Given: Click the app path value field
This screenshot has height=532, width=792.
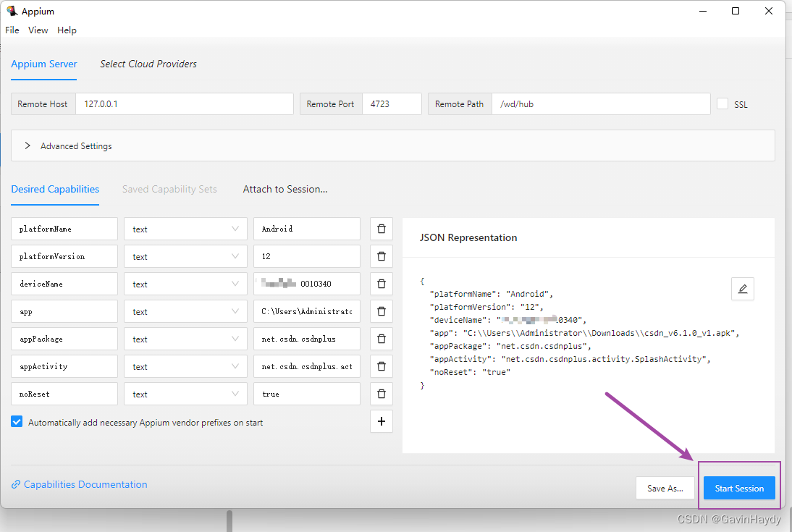Looking at the screenshot, I should tap(307, 311).
